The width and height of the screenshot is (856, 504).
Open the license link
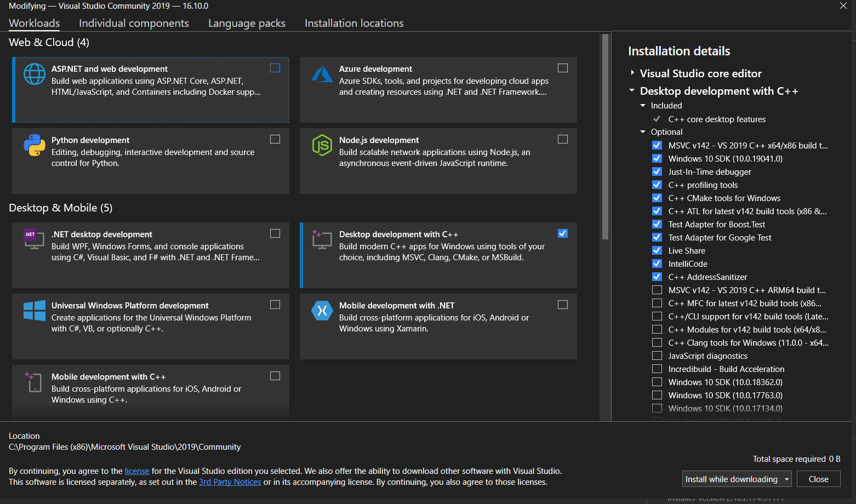pyautogui.click(x=137, y=471)
